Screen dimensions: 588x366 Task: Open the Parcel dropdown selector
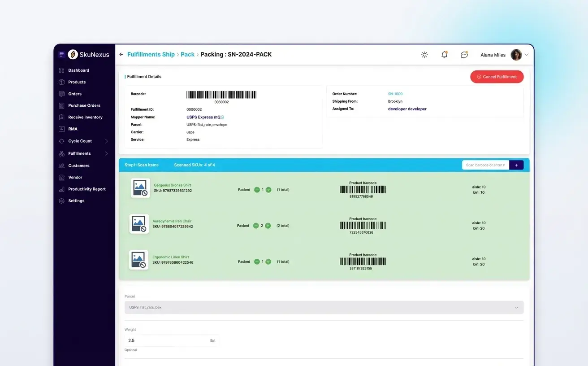pos(324,308)
